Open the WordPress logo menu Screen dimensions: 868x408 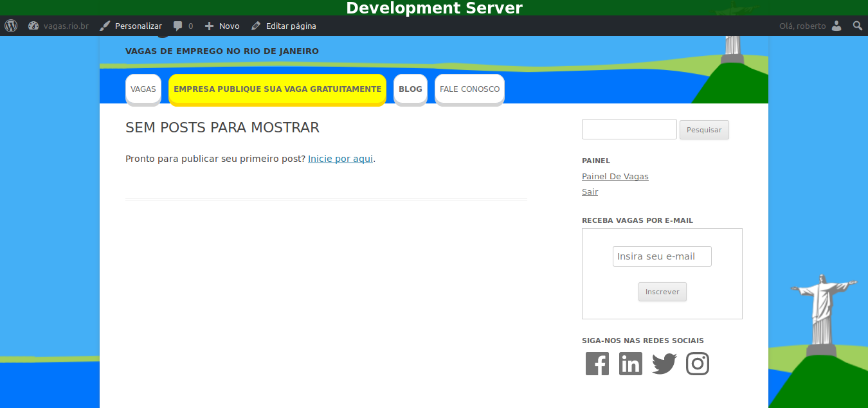coord(11,26)
